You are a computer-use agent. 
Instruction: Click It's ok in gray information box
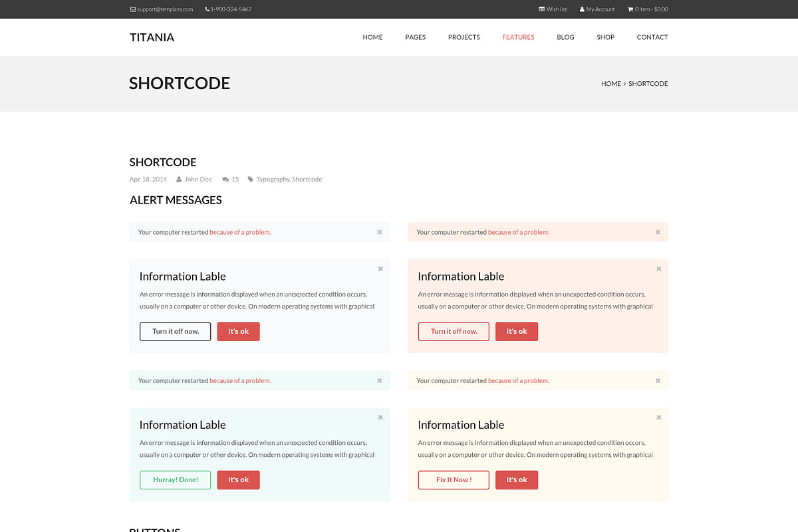coord(239,331)
